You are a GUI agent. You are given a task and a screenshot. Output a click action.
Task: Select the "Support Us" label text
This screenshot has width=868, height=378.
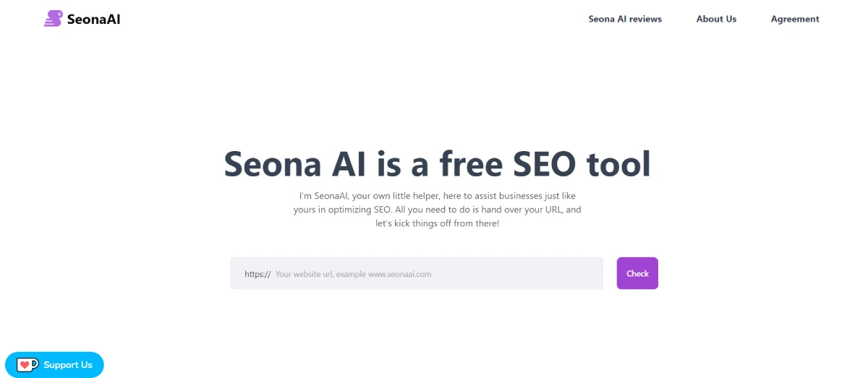click(68, 365)
